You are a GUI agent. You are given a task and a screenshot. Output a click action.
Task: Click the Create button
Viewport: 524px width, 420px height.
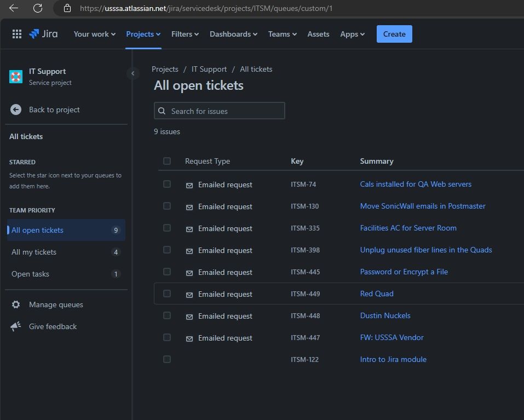[394, 34]
